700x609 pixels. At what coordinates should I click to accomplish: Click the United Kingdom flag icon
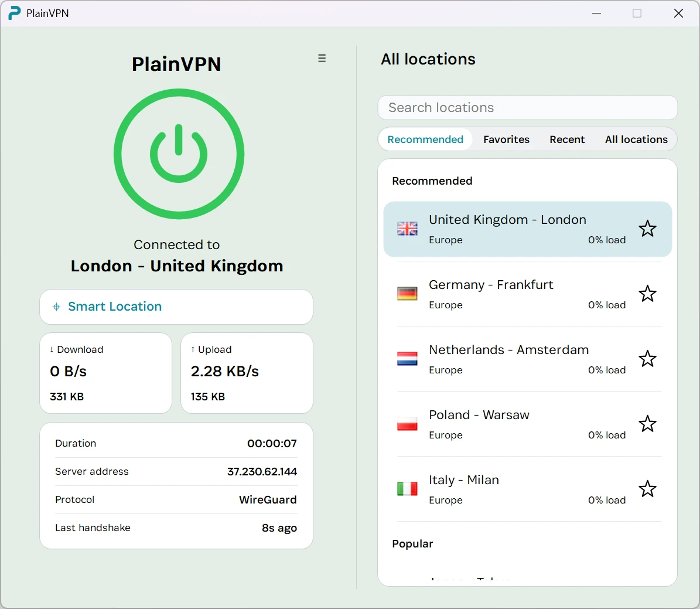407,229
